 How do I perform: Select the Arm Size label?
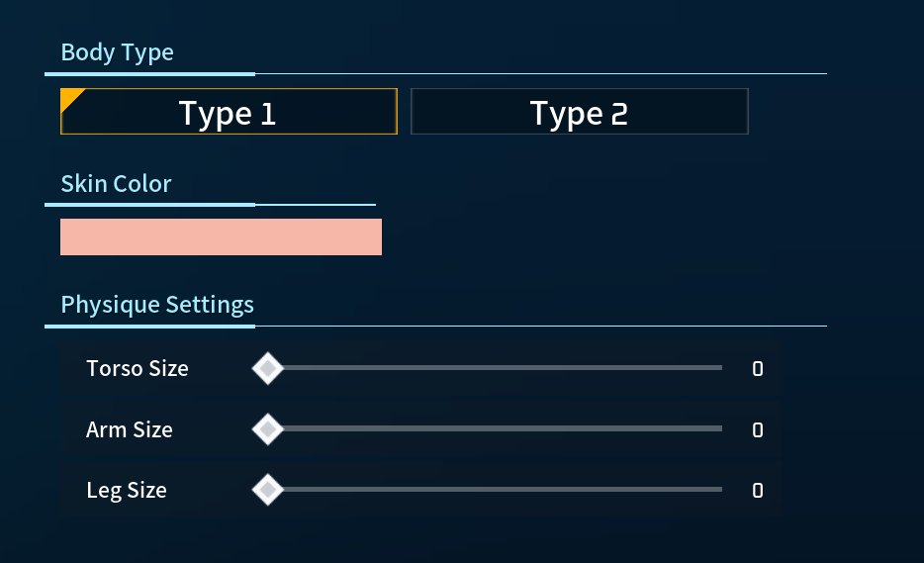[x=129, y=429]
